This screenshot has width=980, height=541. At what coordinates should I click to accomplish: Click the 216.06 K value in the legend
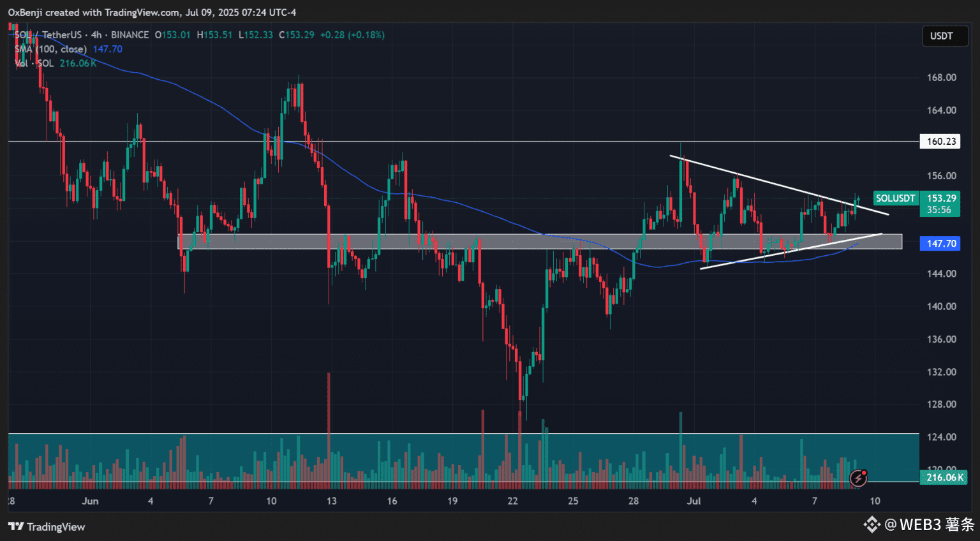78,63
